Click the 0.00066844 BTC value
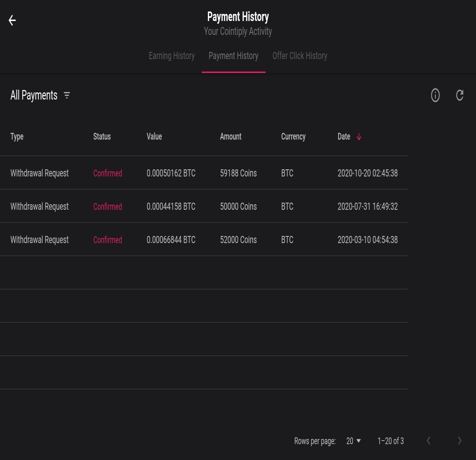Viewport: 476px width, 460px height. pos(171,240)
